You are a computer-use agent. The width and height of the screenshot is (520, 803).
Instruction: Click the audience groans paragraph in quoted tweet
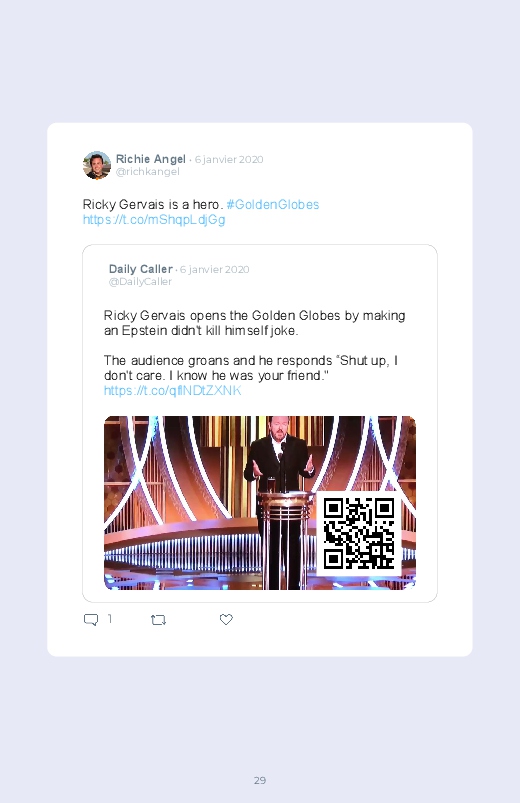click(251, 368)
